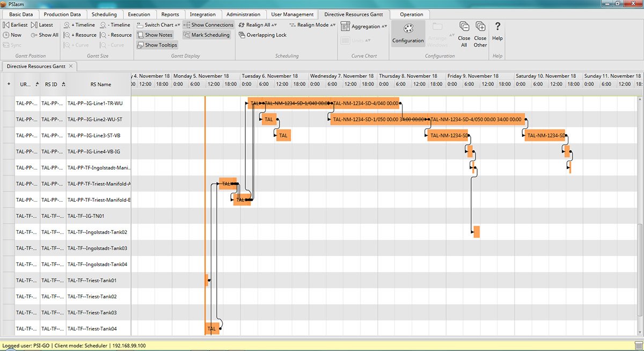Screen dimensions: 644x351
Task: Zoom out with - Timeline
Action: click(115, 25)
